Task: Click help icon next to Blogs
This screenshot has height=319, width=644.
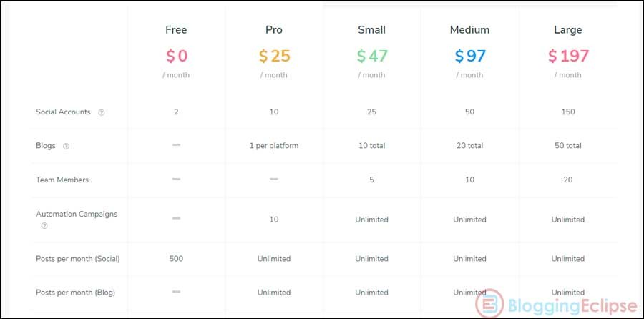Action: (x=66, y=146)
